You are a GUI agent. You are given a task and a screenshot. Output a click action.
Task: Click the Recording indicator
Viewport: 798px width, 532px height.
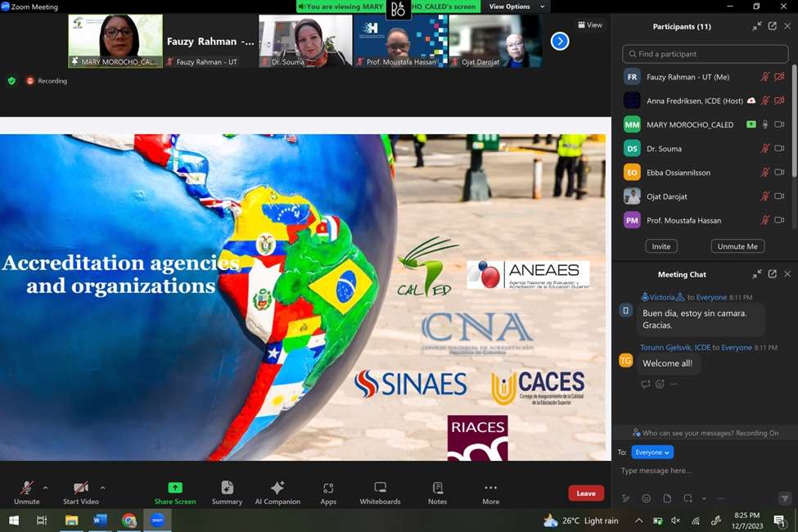click(47, 81)
